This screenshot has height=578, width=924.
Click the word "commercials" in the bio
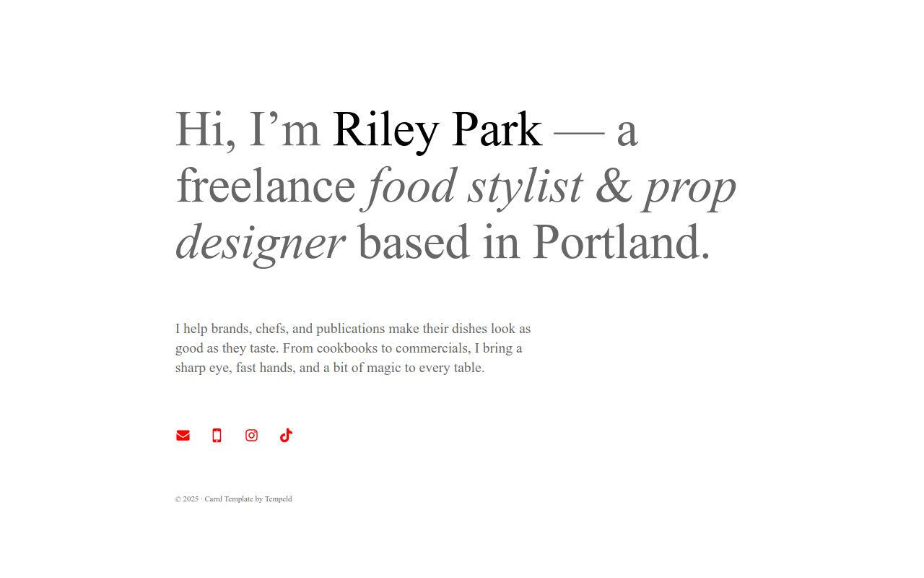click(x=432, y=348)
